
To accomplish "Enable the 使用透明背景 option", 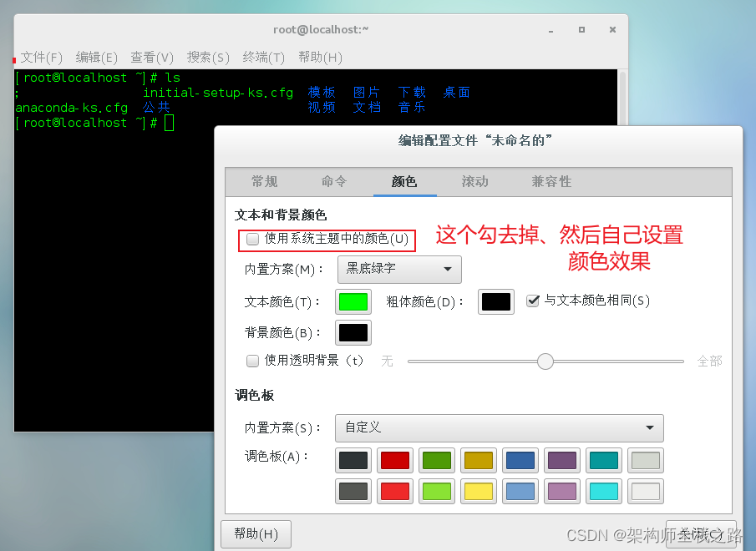I will [x=252, y=361].
